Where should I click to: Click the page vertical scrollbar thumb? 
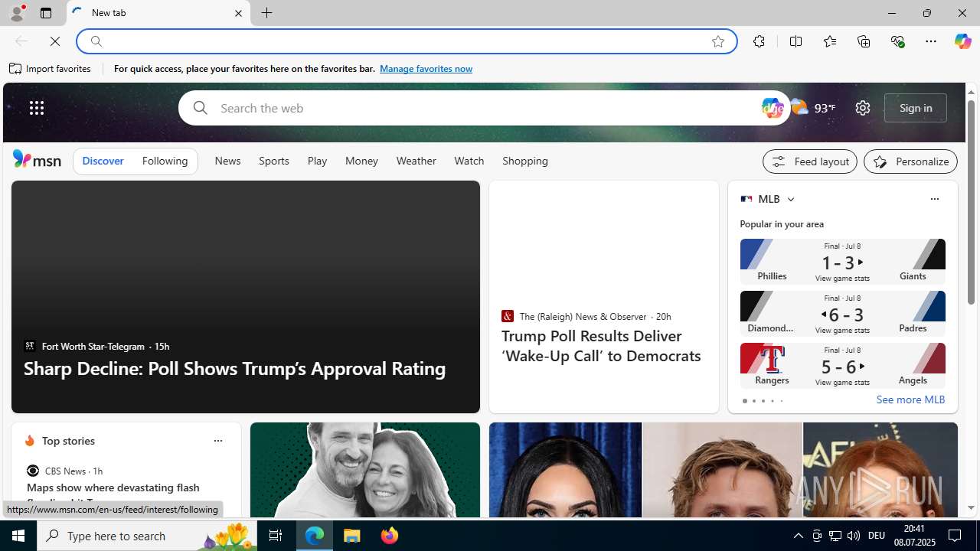pos(971,202)
